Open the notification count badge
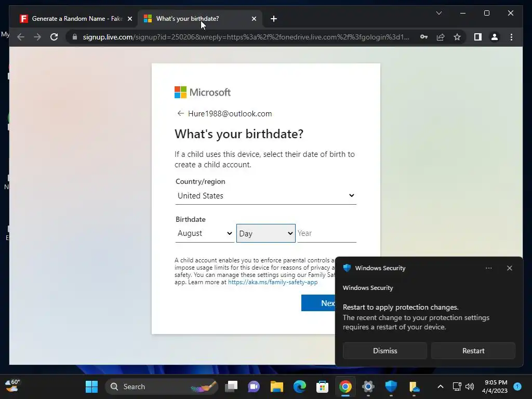This screenshot has width=532, height=399. pyautogui.click(x=517, y=387)
